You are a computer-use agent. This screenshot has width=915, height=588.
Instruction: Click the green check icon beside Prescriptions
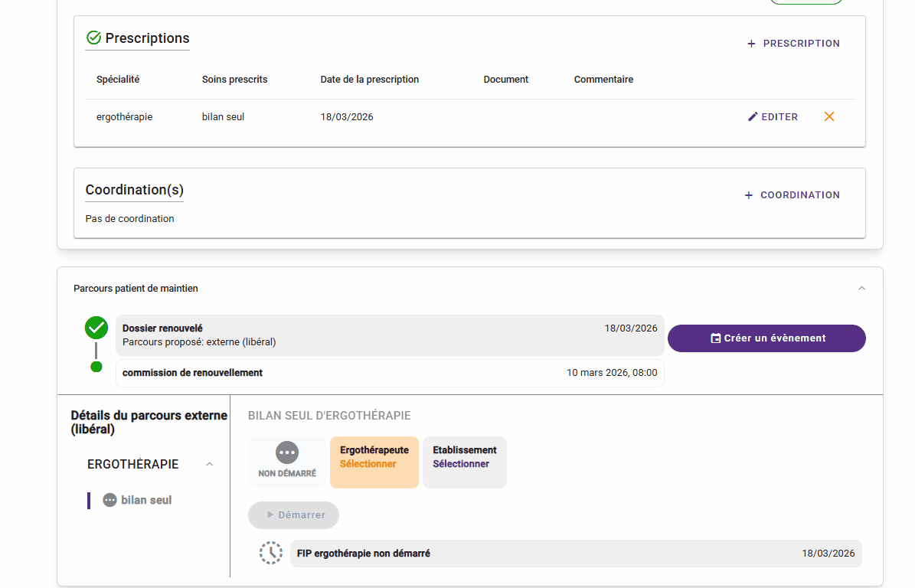[94, 38]
